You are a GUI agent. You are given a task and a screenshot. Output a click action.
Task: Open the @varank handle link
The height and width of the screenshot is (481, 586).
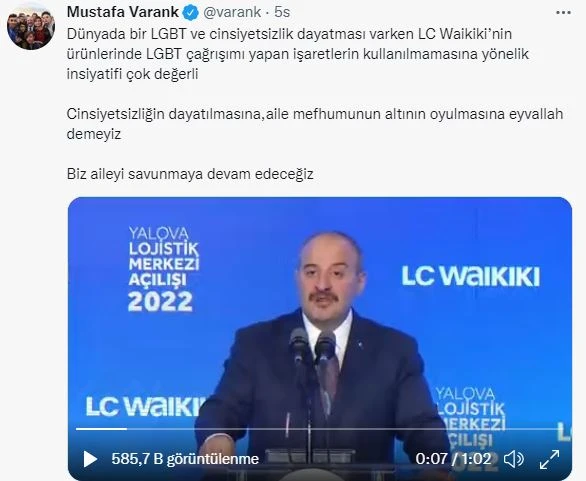(232, 12)
